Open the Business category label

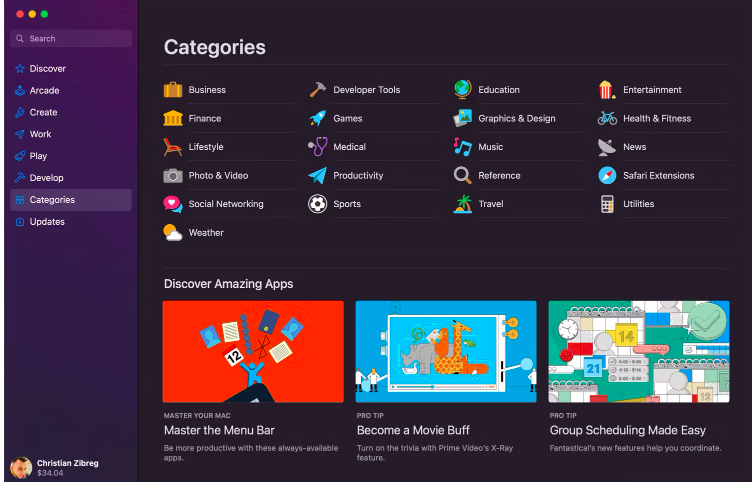(x=207, y=90)
